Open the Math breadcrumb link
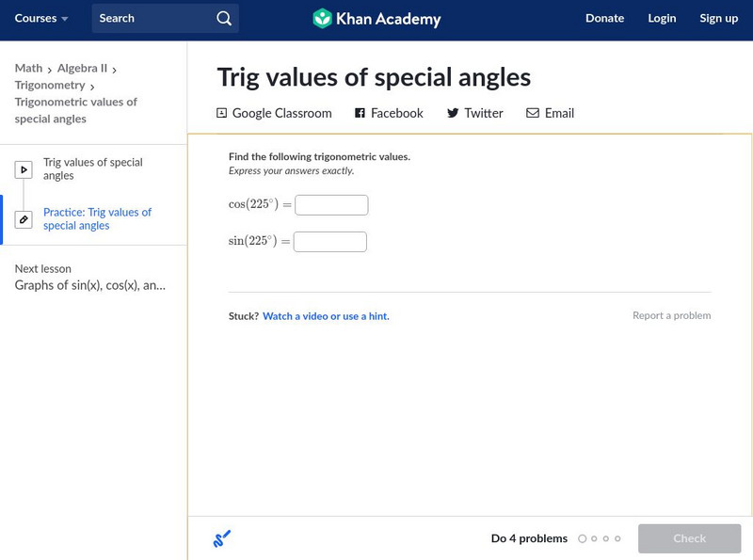753x560 pixels. [29, 68]
